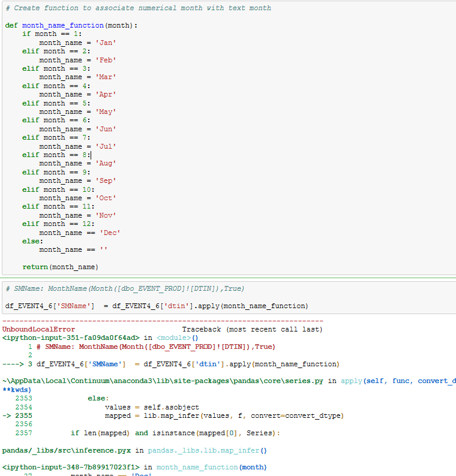Click the line 'elif month == 7:'
The image size is (456, 476).
click(56, 137)
